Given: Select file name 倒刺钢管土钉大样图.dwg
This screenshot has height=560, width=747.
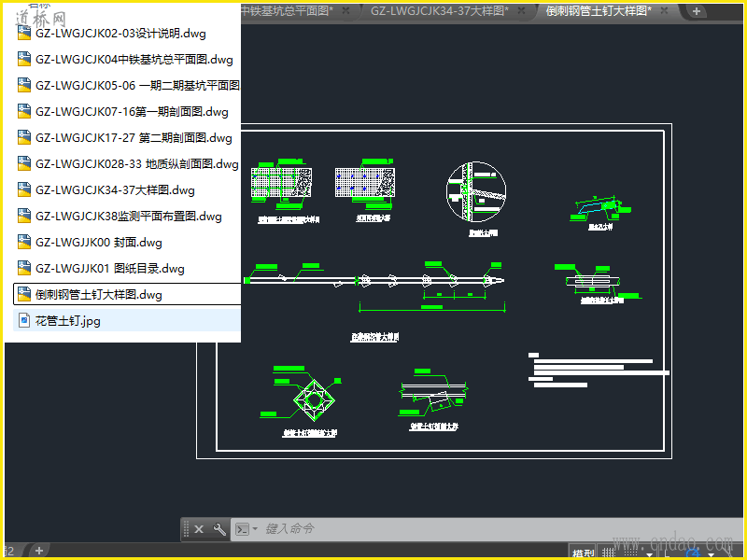Looking at the screenshot, I should pos(99,295).
